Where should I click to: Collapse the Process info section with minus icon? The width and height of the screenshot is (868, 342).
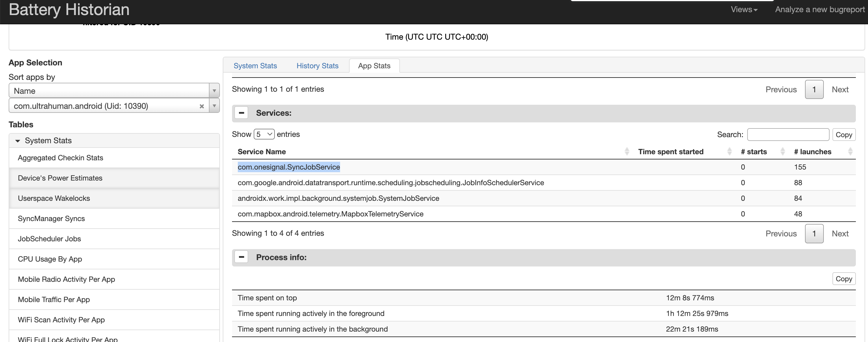(241, 257)
